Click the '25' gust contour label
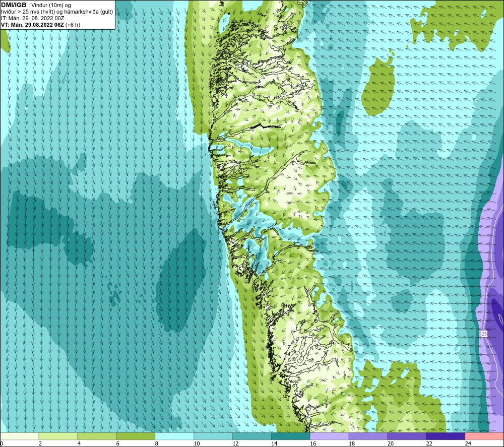This screenshot has height=447, width=504. click(x=484, y=334)
